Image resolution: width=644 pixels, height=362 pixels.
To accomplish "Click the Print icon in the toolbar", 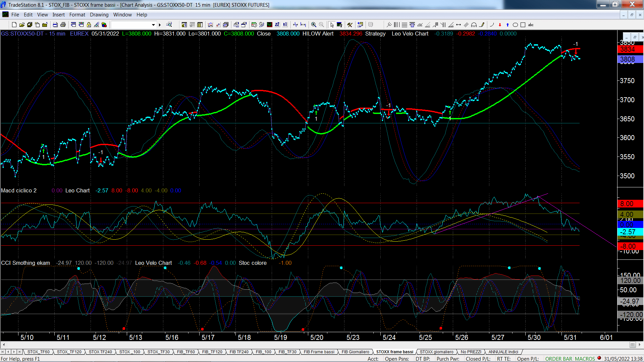I will pos(63,25).
